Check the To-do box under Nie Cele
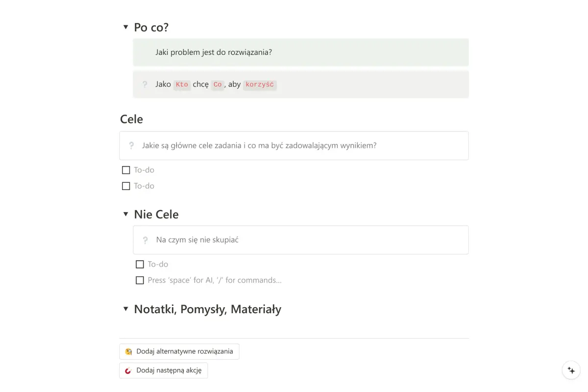The height and width of the screenshot is (392, 588). [x=140, y=264]
